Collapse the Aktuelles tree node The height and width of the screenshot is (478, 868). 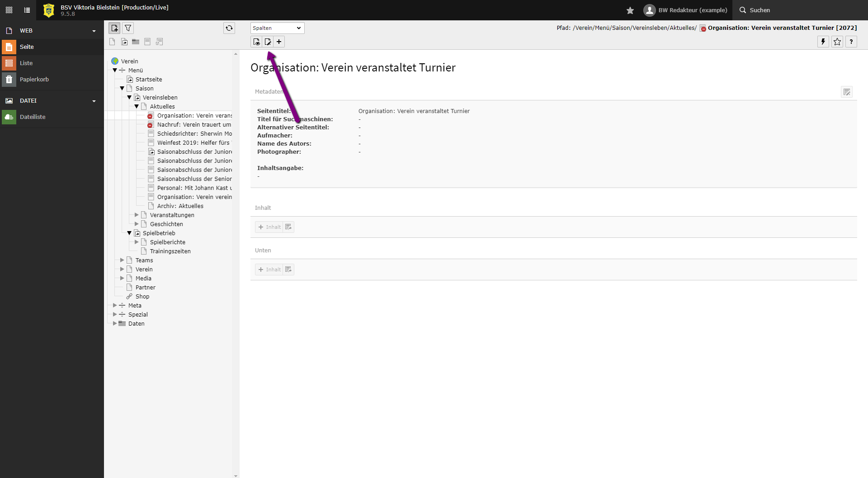click(137, 107)
